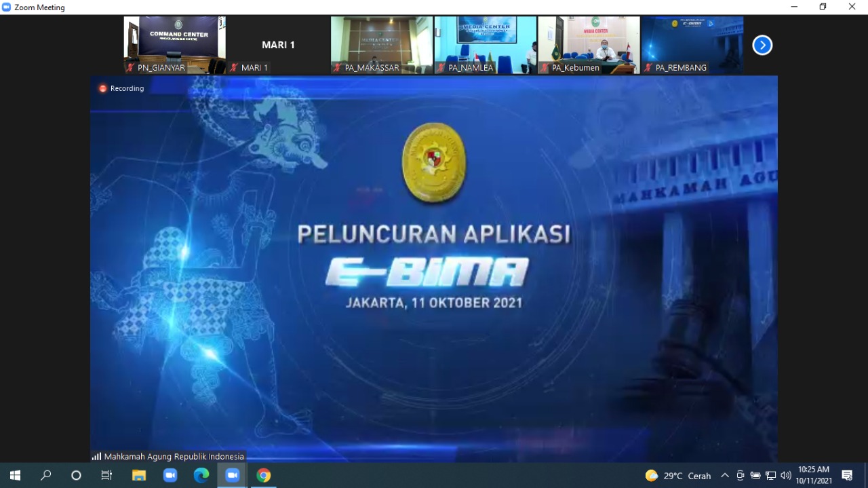Image resolution: width=868 pixels, height=488 pixels.
Task: Choose the PA_Kebumen participant video thumbnail
Action: tap(589, 45)
